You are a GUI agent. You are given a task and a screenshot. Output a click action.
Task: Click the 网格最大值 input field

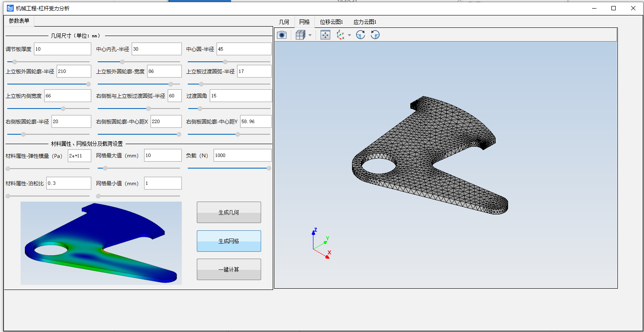click(163, 155)
